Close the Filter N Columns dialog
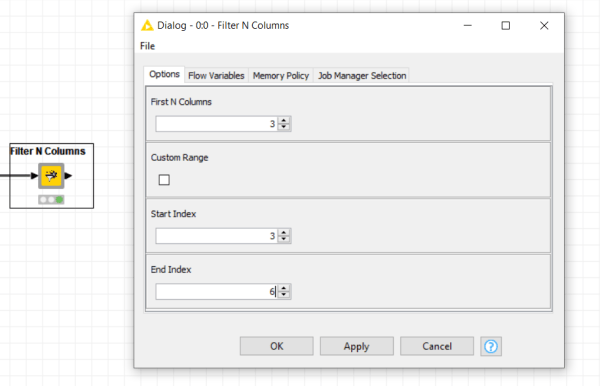Screen dimensions: 600x386 (x=544, y=26)
